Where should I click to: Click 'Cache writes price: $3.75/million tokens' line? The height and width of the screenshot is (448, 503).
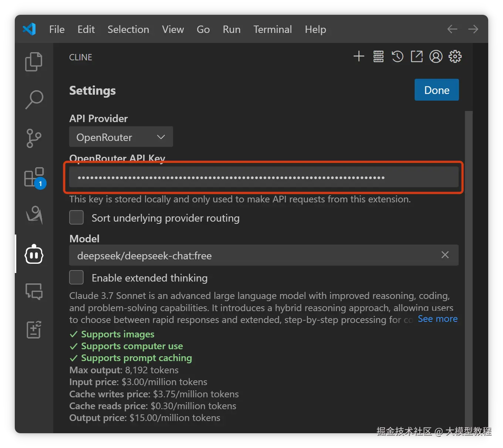154,394
